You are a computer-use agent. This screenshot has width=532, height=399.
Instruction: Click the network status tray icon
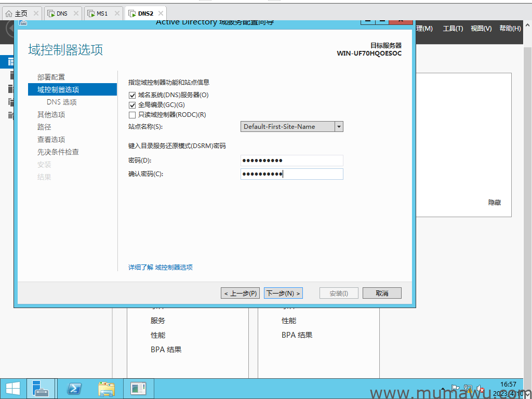tap(468, 388)
